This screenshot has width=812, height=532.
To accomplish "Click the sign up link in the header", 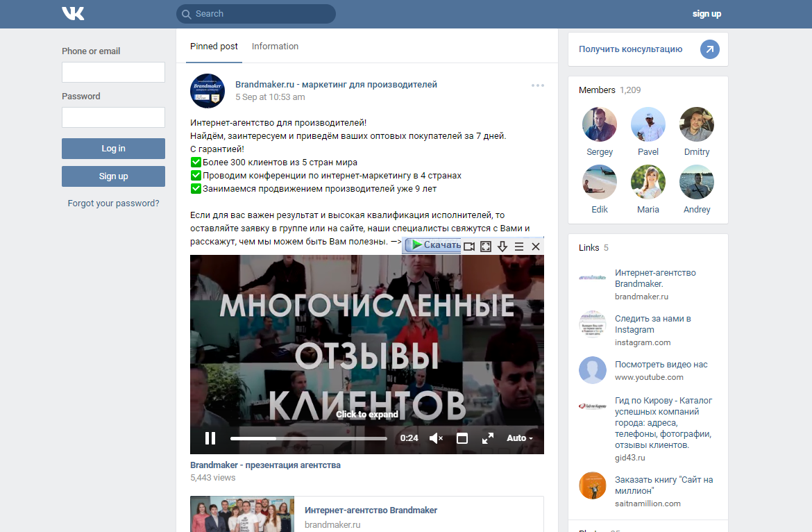I will [x=707, y=14].
